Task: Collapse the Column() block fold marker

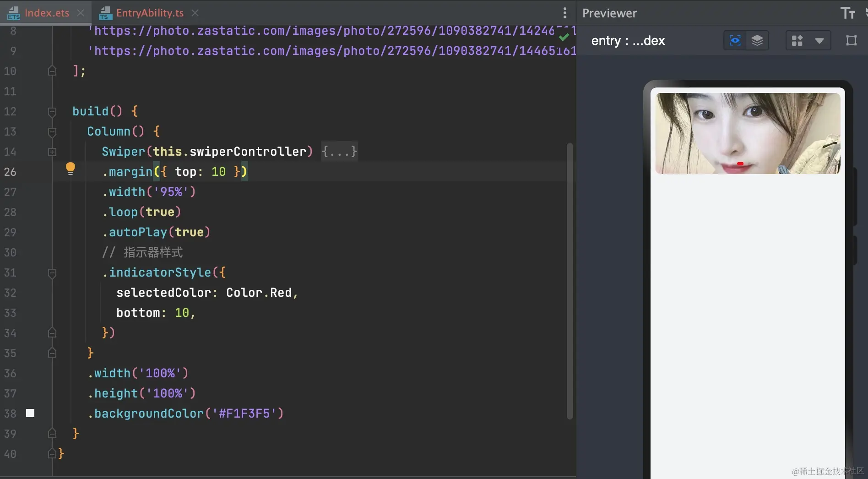Action: click(52, 131)
